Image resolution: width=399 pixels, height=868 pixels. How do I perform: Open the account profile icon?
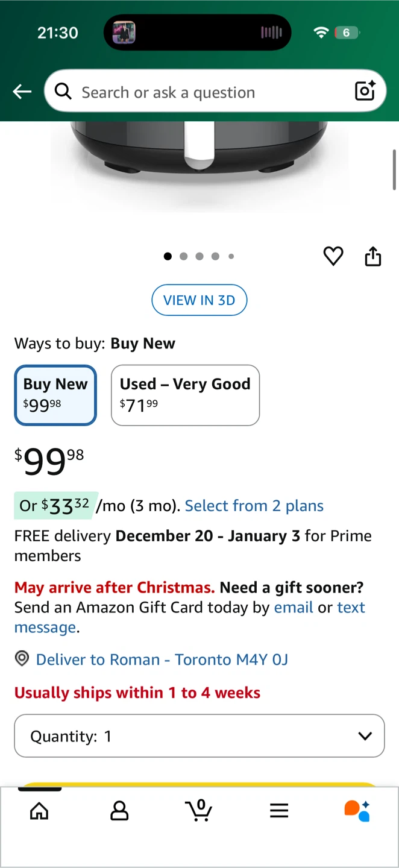coord(119,811)
